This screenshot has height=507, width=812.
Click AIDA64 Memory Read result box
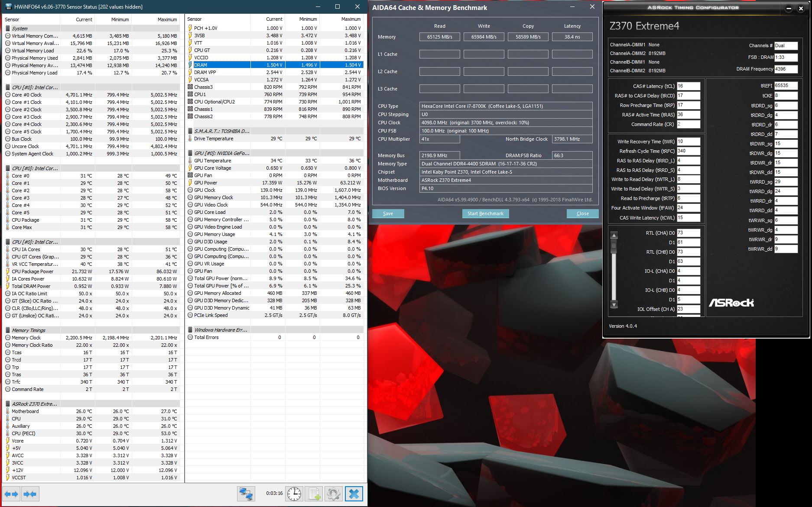440,37
